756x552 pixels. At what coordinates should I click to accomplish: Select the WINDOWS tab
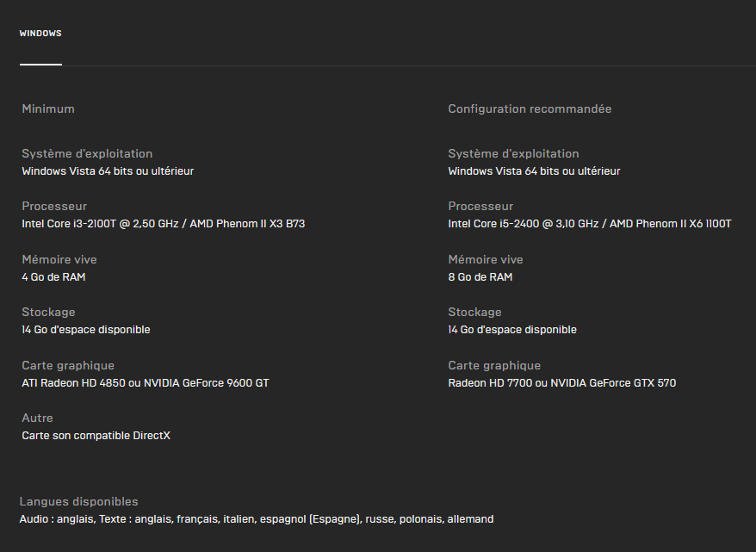click(x=40, y=34)
